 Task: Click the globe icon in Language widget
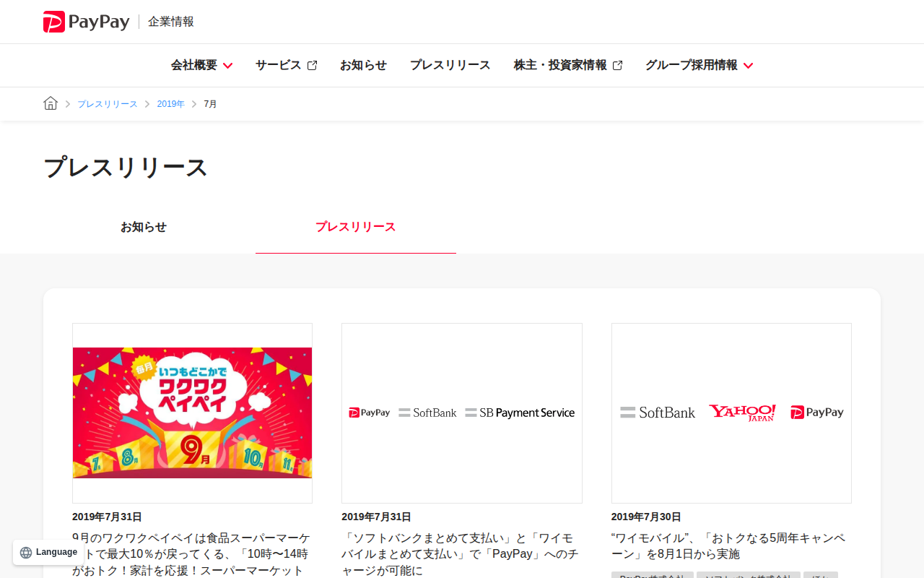(x=26, y=553)
